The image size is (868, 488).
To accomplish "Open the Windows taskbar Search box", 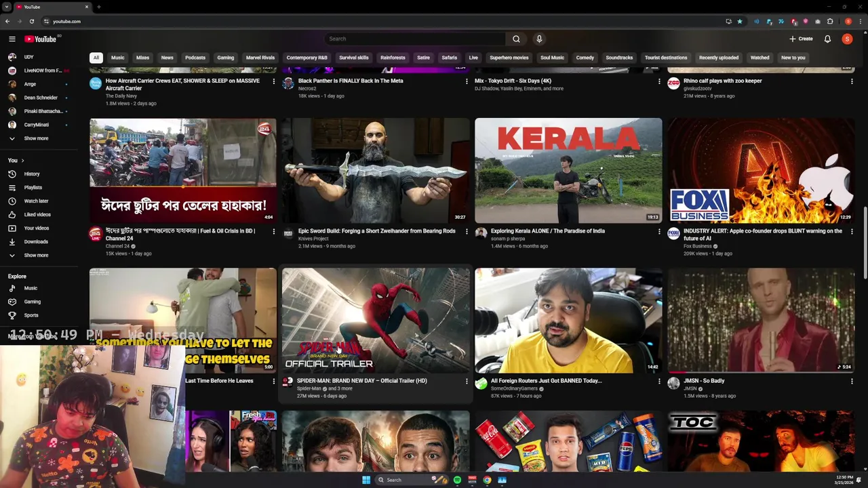I will click(410, 480).
